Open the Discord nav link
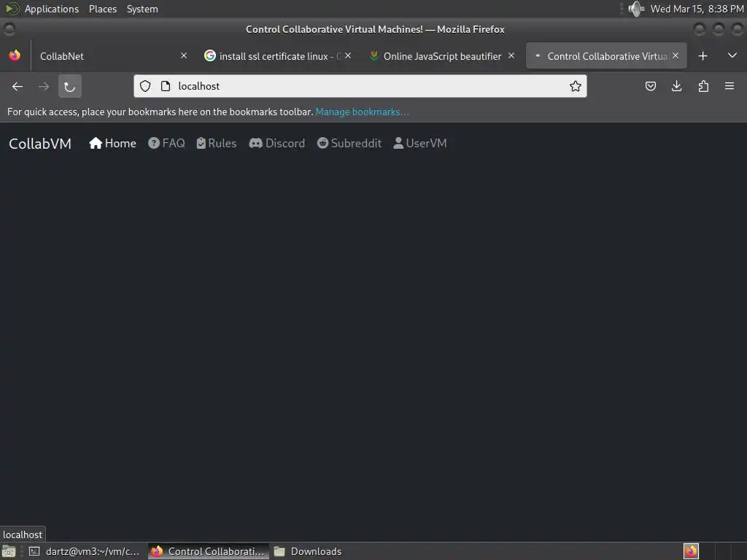This screenshot has width=747, height=560. point(276,144)
